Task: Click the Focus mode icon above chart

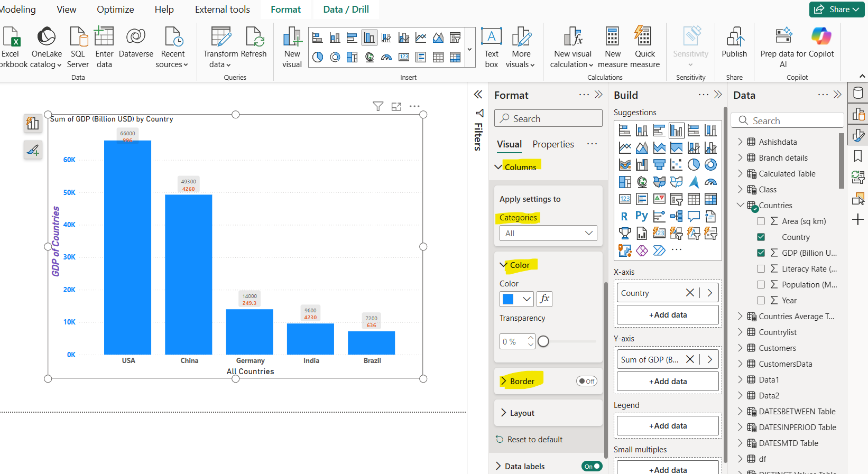Action: 396,107
